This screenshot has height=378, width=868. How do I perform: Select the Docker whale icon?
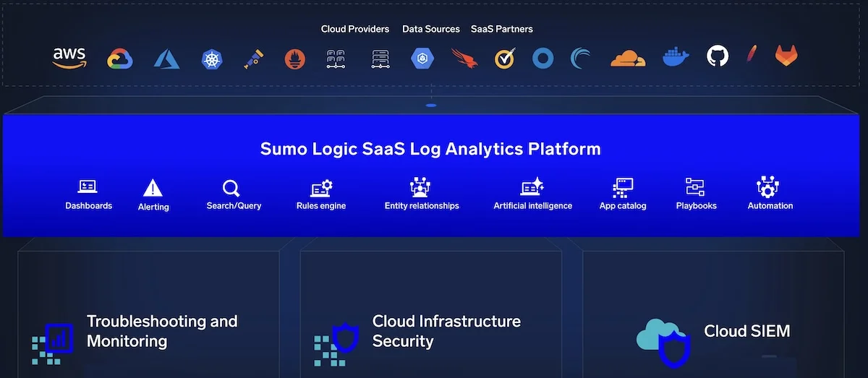pos(676,58)
